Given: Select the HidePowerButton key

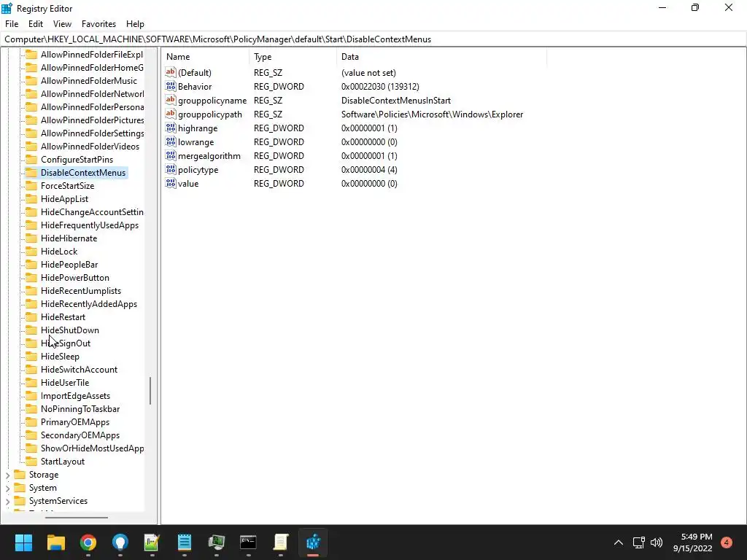Looking at the screenshot, I should [x=75, y=278].
